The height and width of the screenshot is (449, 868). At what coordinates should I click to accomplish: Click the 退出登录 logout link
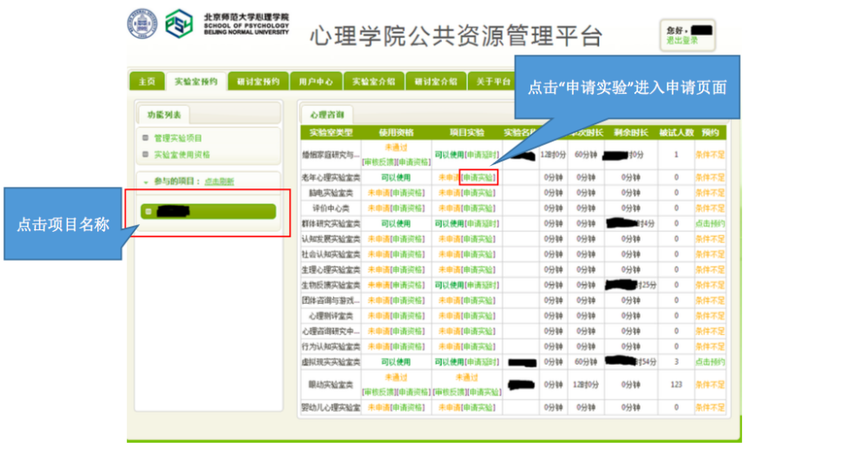[682, 41]
